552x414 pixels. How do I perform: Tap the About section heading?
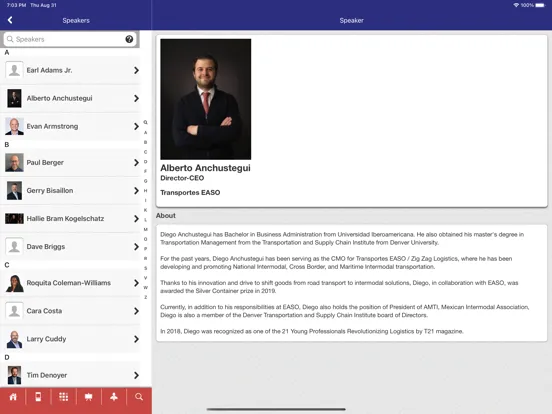166,215
